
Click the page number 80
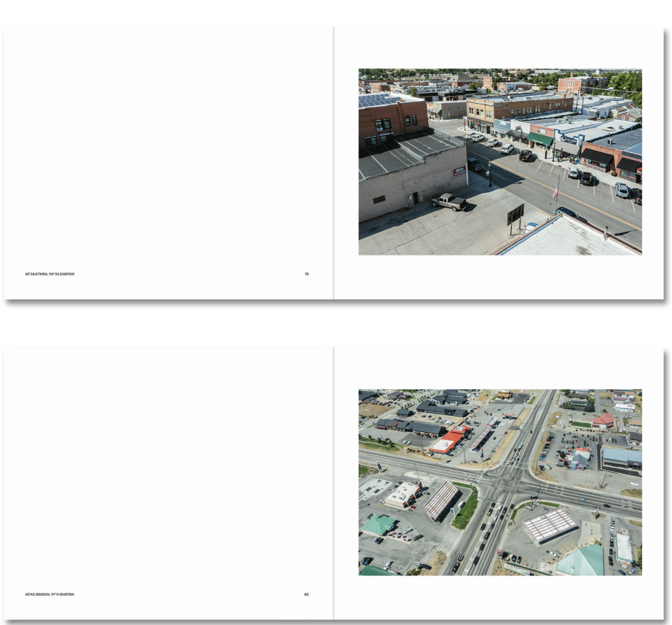[x=306, y=594]
